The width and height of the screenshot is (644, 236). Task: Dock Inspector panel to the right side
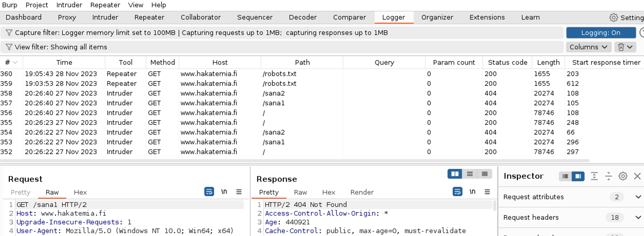pos(578,176)
